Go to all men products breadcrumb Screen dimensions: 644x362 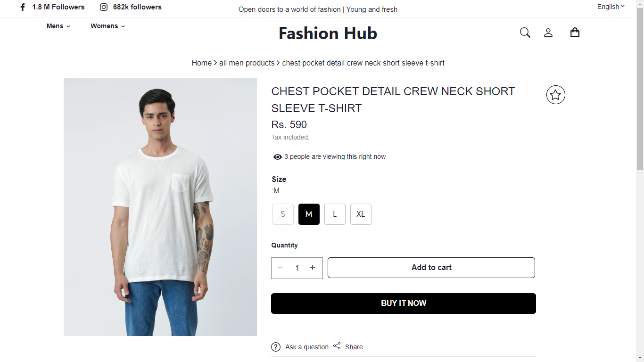click(x=247, y=63)
